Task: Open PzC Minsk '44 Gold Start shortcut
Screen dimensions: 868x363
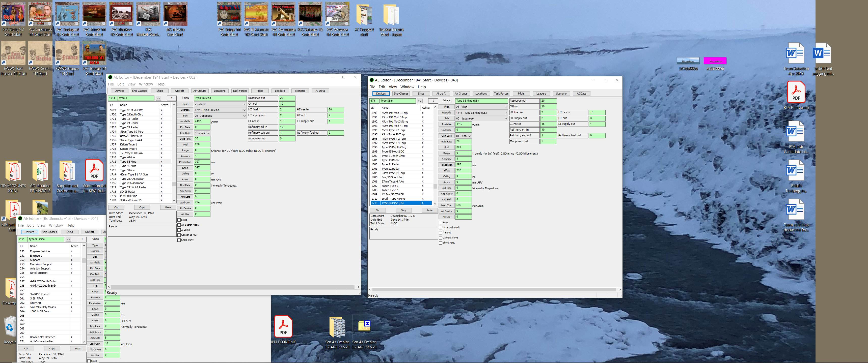Action: (x=94, y=19)
